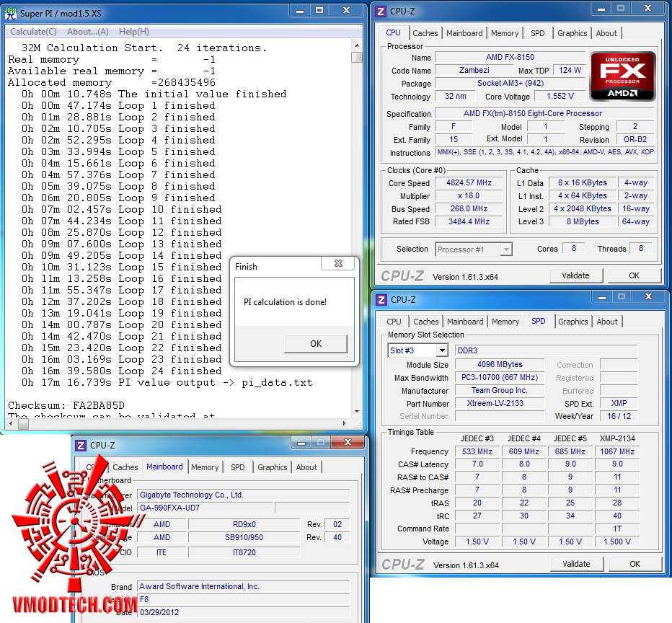Viewport: 672px width, 623px height.
Task: Click the Part Number field Xtreem-LV-2133
Action: click(499, 403)
